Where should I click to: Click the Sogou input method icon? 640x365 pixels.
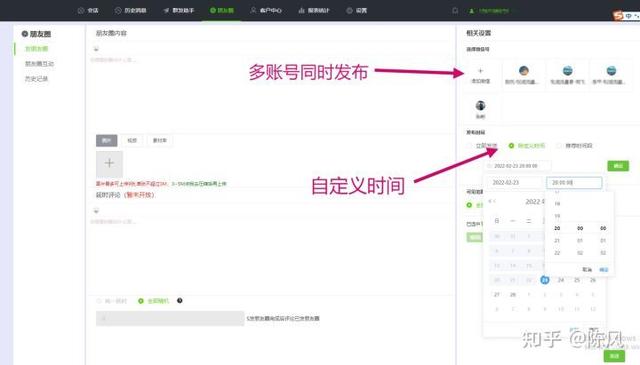tap(618, 16)
